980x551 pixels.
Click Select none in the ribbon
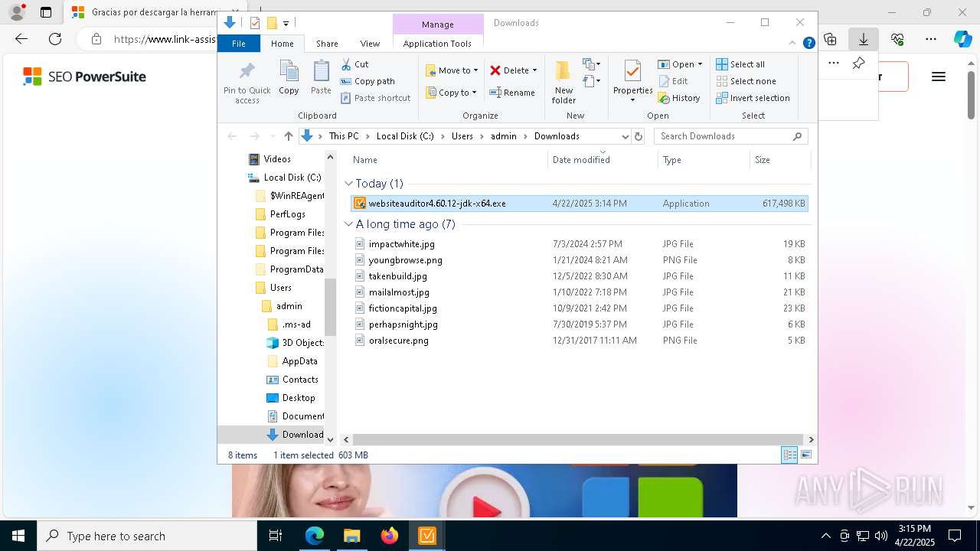click(746, 81)
